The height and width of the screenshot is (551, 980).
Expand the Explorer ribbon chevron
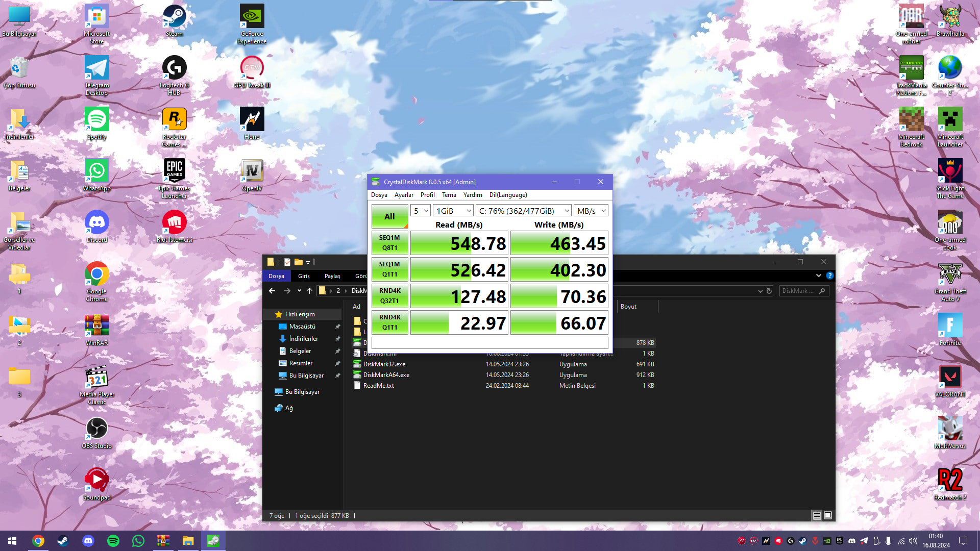pyautogui.click(x=819, y=275)
